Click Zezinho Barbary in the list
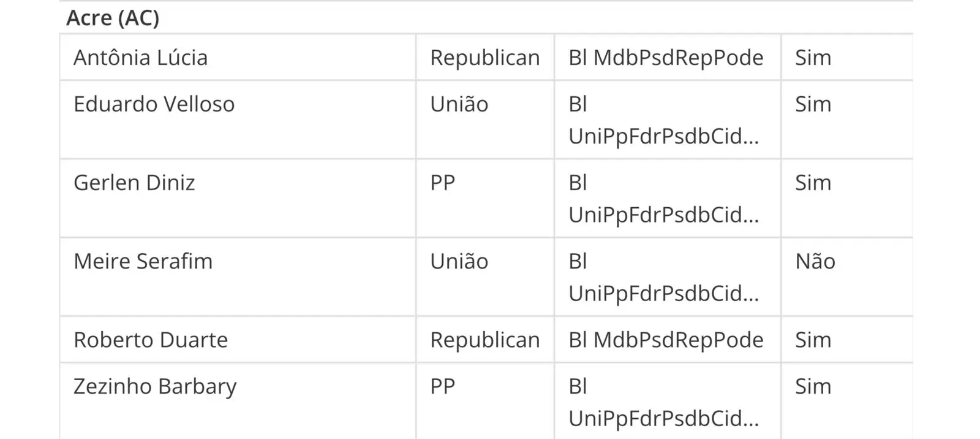The height and width of the screenshot is (439, 980). (x=155, y=386)
